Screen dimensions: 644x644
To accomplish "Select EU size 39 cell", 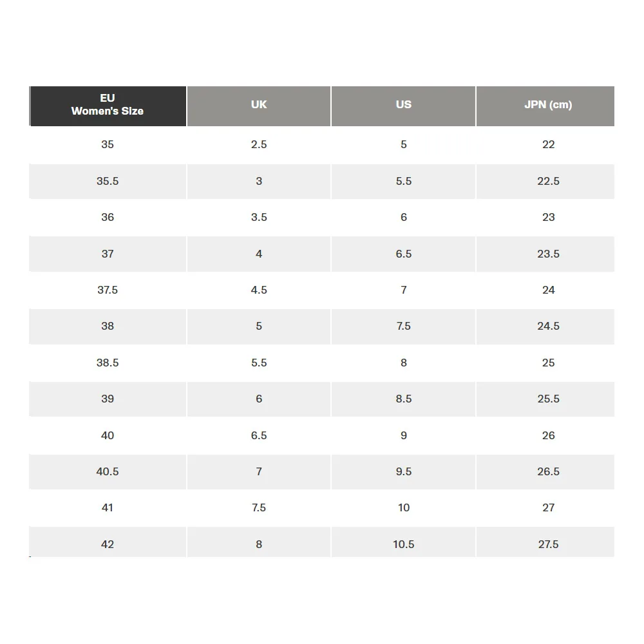I will pyautogui.click(x=108, y=399).
